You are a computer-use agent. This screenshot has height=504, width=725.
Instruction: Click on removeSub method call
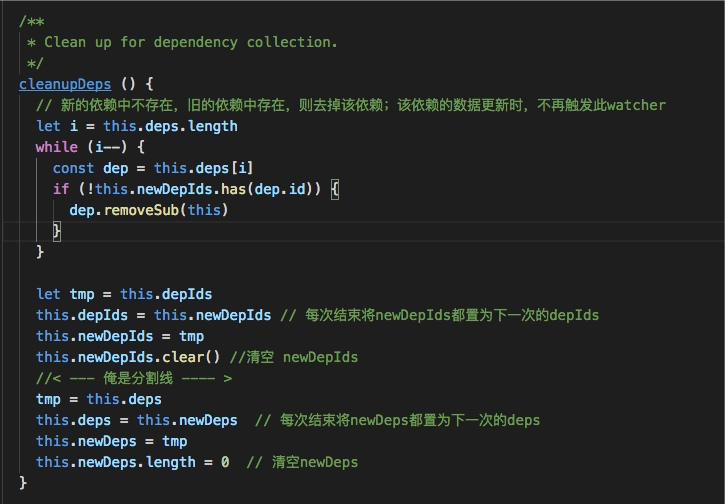coord(141,210)
